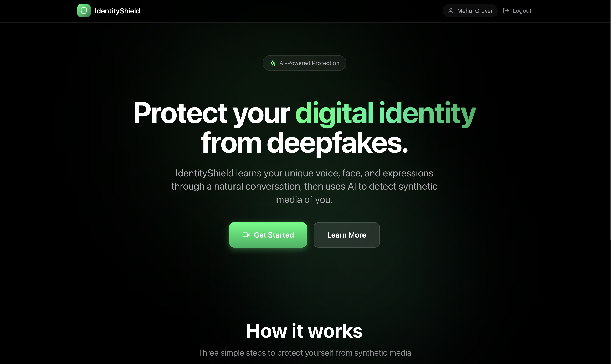Click the green shield logo icon
Image resolution: width=611 pixels, height=364 pixels.
[x=84, y=11]
